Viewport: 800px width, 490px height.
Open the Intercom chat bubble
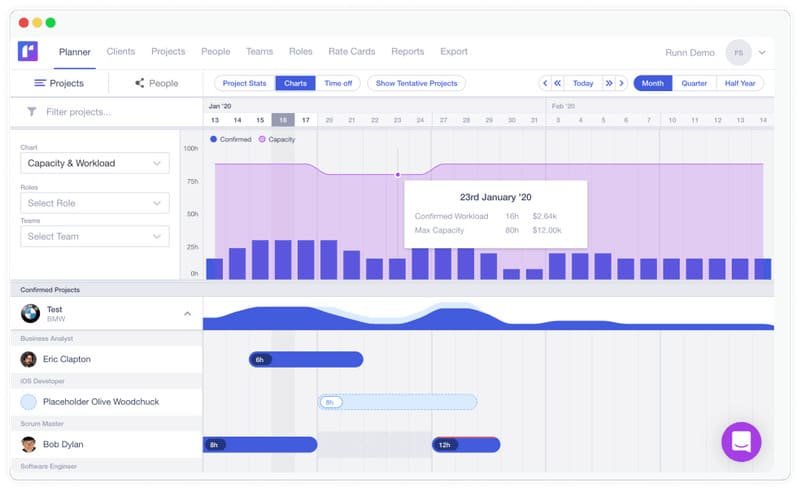(741, 441)
